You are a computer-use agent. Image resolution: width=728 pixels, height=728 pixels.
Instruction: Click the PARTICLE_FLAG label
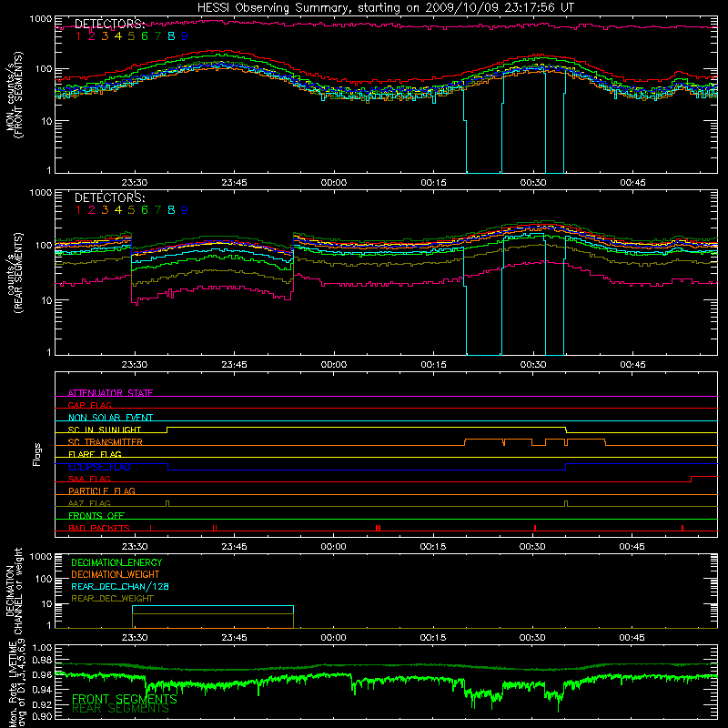pos(102,490)
